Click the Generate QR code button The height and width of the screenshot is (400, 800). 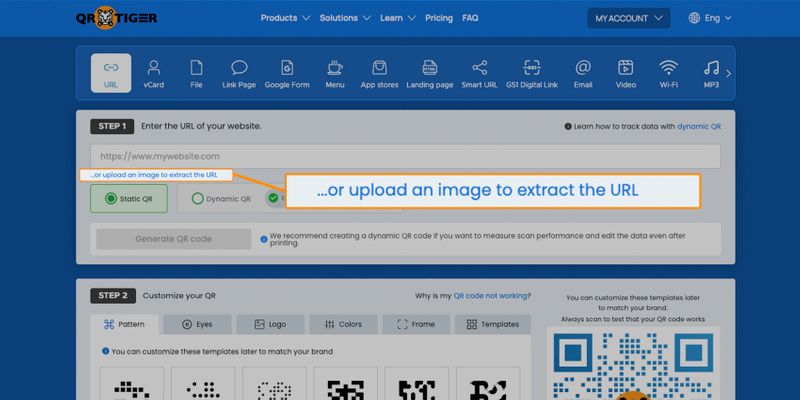pyautogui.click(x=173, y=239)
